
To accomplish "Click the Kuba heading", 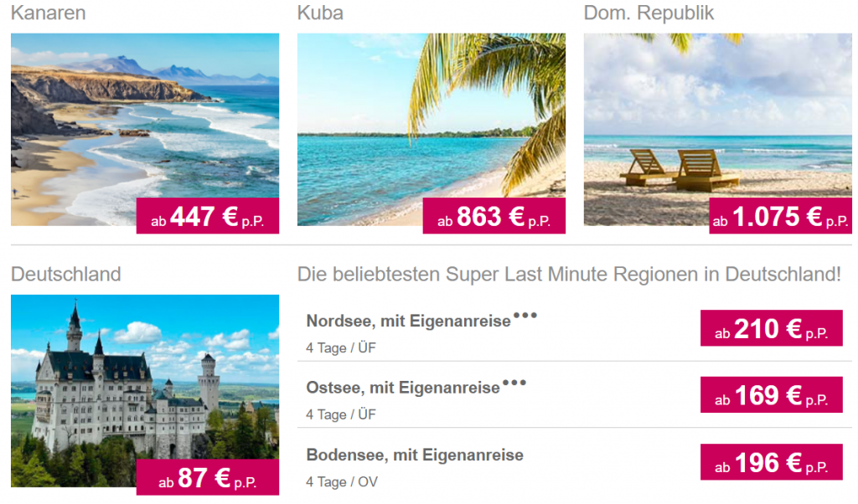I will click(x=320, y=13).
